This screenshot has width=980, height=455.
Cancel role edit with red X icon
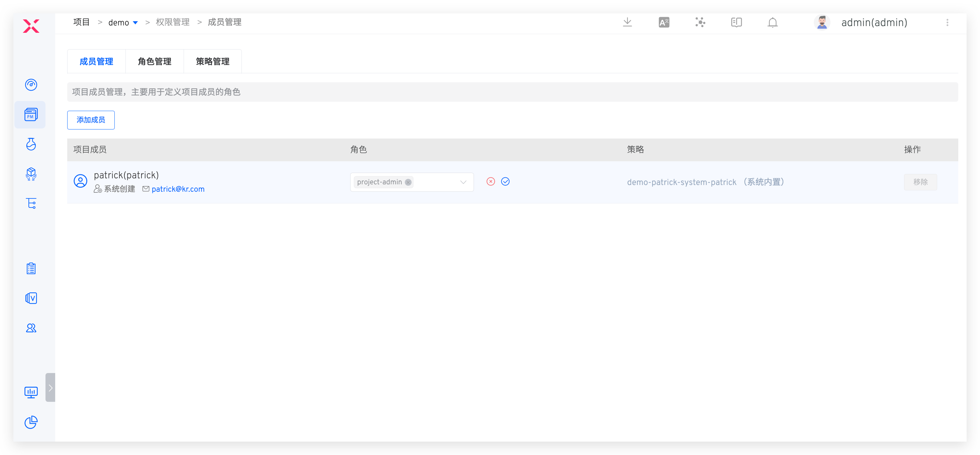coord(490,181)
